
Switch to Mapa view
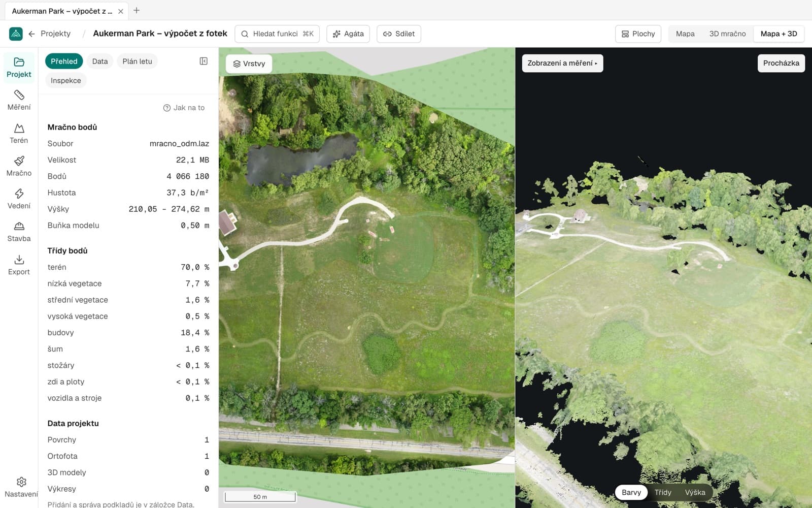point(685,34)
